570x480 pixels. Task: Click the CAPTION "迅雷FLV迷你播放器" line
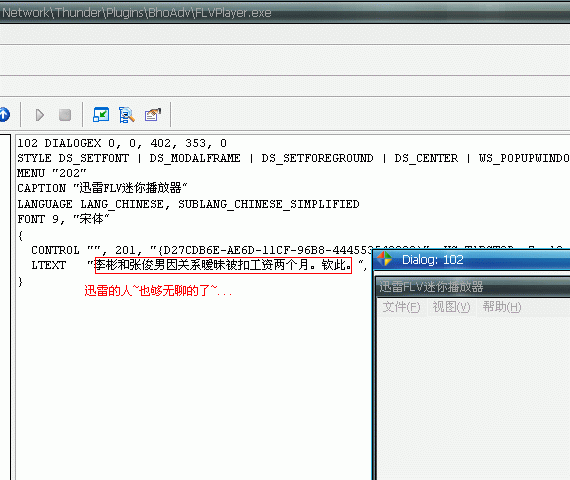(x=102, y=188)
